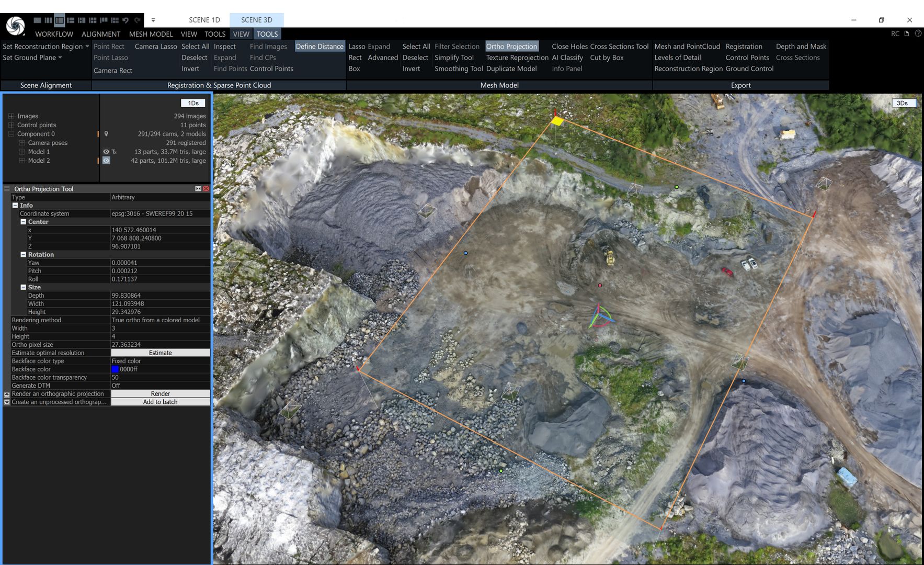
Task: Expand the Rotation section in Ortho Projection Tool
Action: [23, 254]
